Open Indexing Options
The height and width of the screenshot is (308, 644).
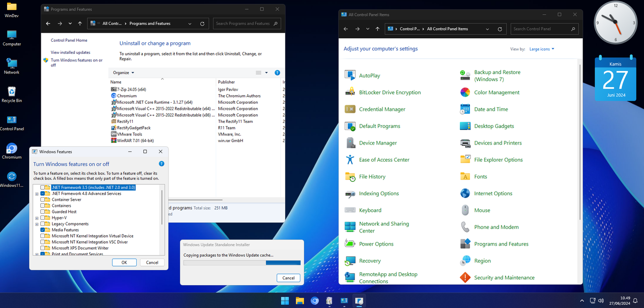pyautogui.click(x=372, y=193)
